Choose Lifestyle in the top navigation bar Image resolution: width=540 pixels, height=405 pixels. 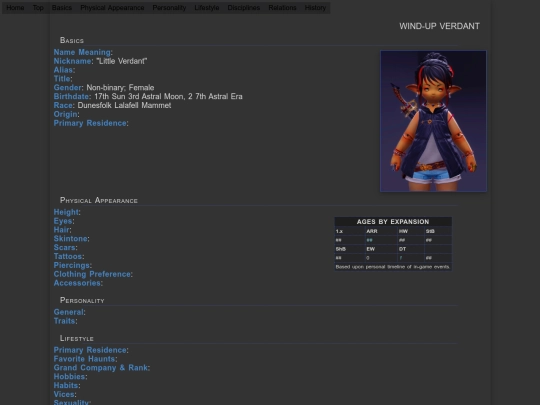tap(207, 8)
